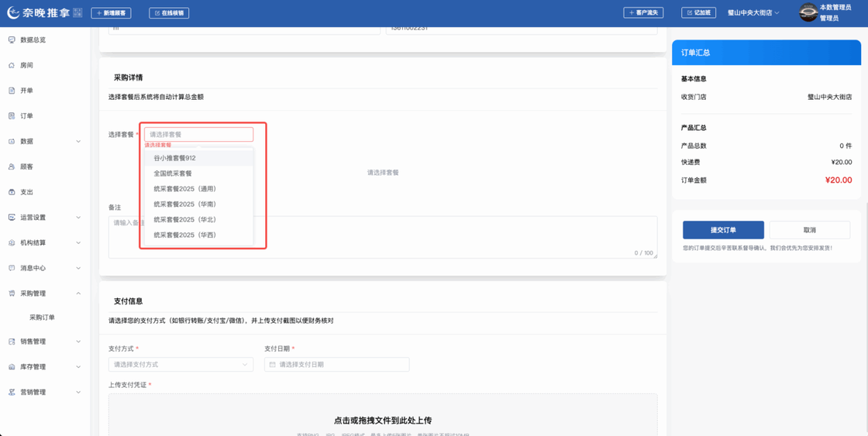Click the ¥20.00 订单金额 value
Screen dimensions: 868x436
point(838,180)
